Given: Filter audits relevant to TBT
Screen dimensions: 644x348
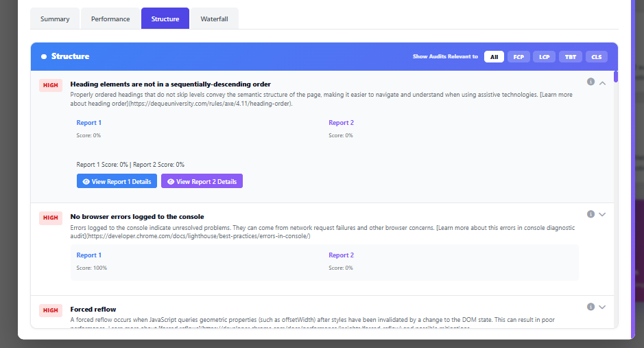Looking at the screenshot, I should 571,57.
